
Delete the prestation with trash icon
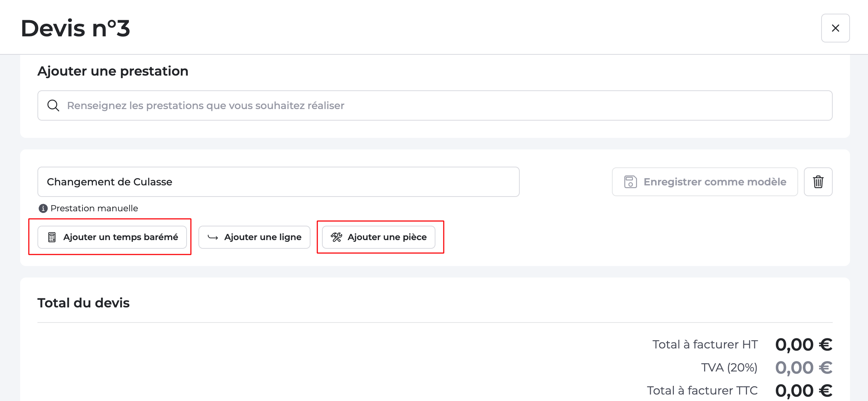pyautogui.click(x=818, y=182)
